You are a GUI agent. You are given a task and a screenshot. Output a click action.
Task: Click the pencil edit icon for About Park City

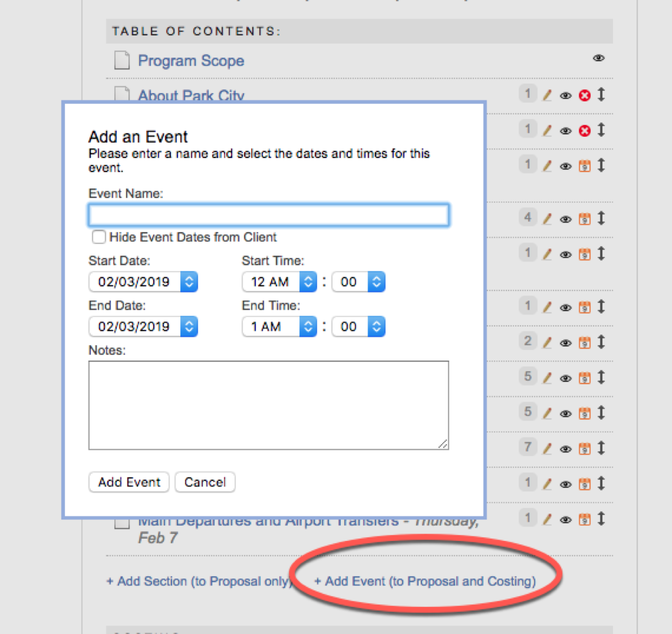click(x=547, y=95)
